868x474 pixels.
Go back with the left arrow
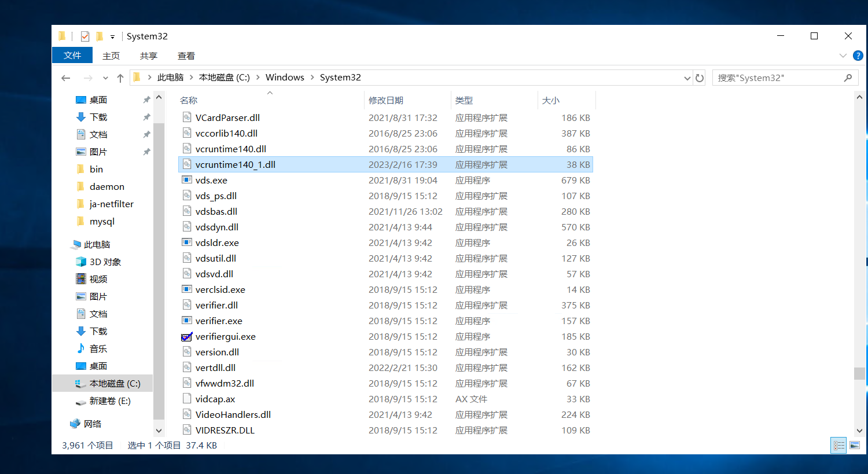[66, 78]
